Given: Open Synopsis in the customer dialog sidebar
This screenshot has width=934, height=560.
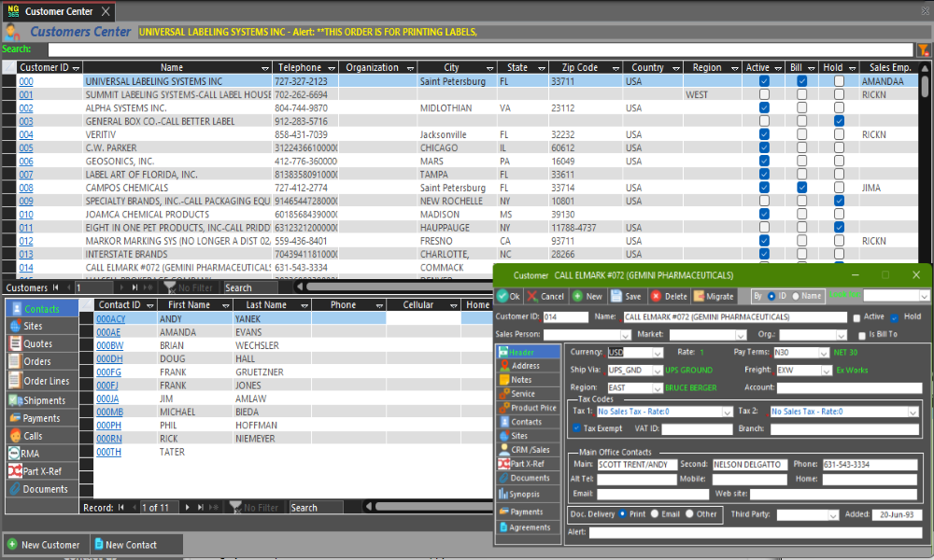Looking at the screenshot, I should coord(524,494).
